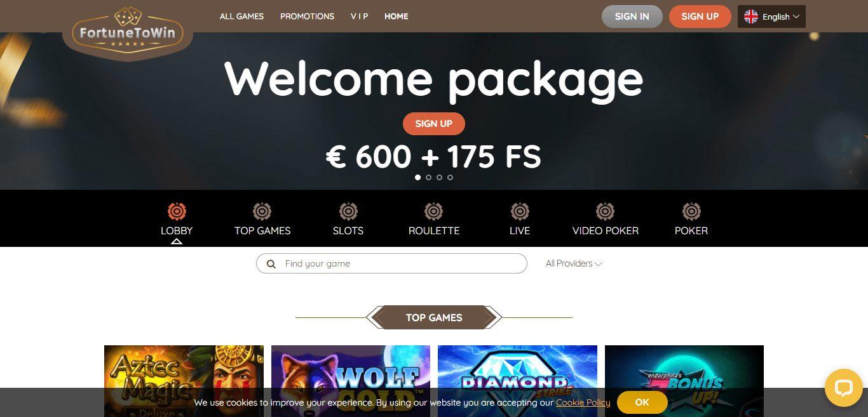The image size is (868, 417).
Task: Show the third banner slide dot
Action: [439, 178]
